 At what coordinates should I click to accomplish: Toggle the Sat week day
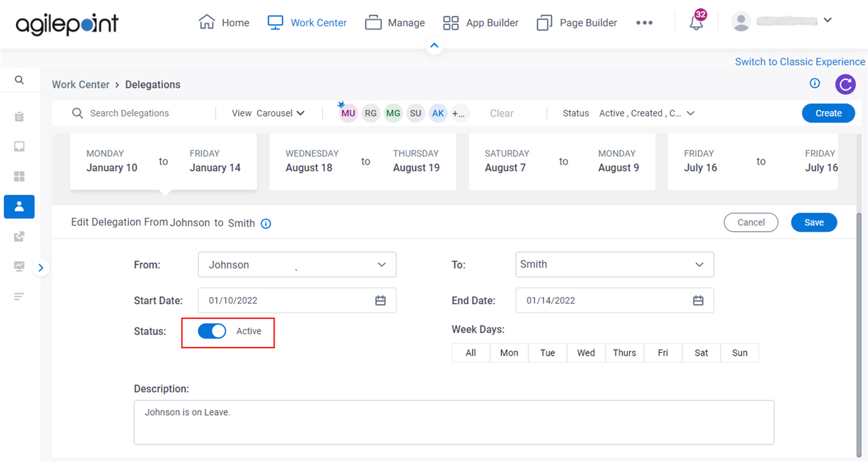[x=702, y=352]
